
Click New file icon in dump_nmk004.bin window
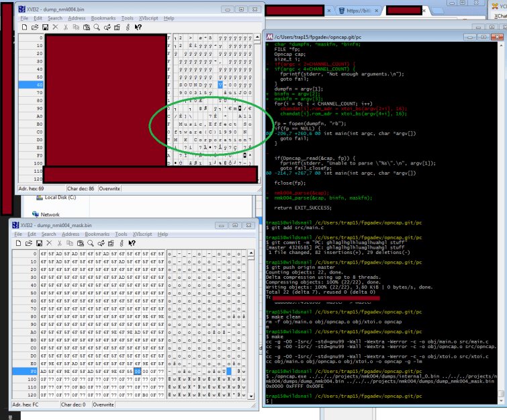(24, 27)
